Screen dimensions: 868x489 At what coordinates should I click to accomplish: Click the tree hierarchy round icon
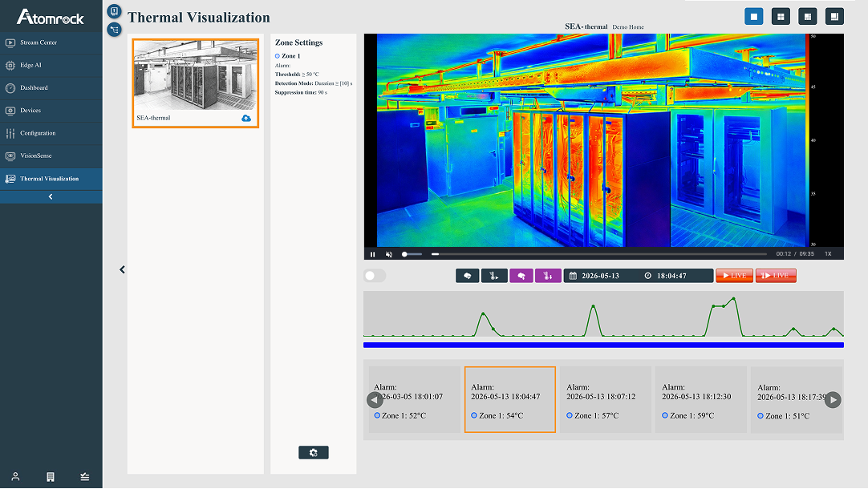tap(114, 30)
